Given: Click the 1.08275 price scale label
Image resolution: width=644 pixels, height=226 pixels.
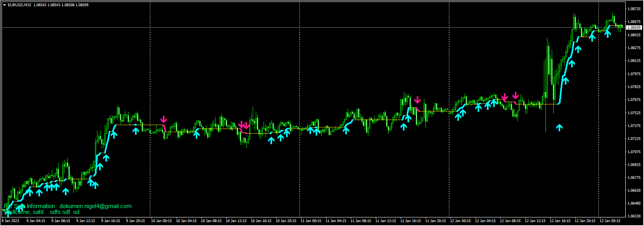Looking at the screenshot, I should [634, 48].
